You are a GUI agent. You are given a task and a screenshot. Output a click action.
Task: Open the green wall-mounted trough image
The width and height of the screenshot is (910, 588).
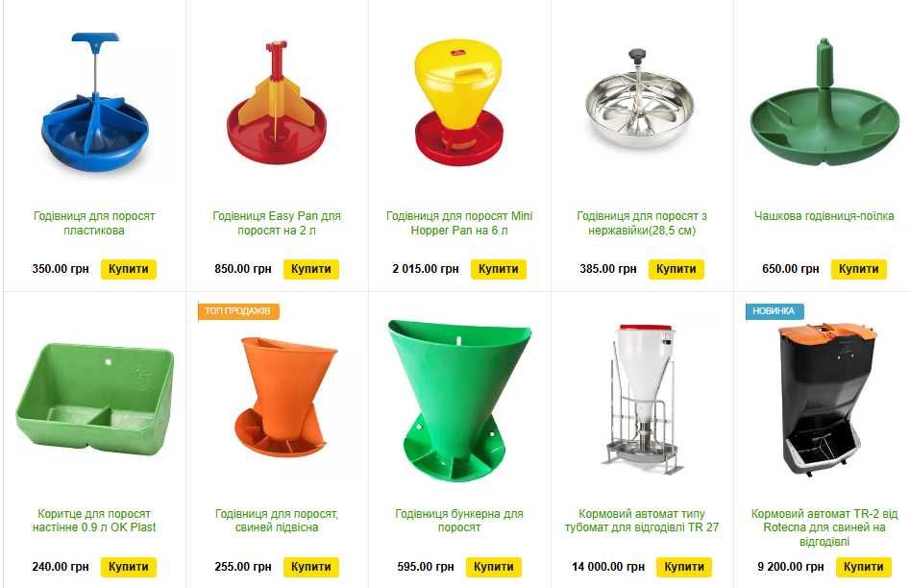(x=94, y=398)
